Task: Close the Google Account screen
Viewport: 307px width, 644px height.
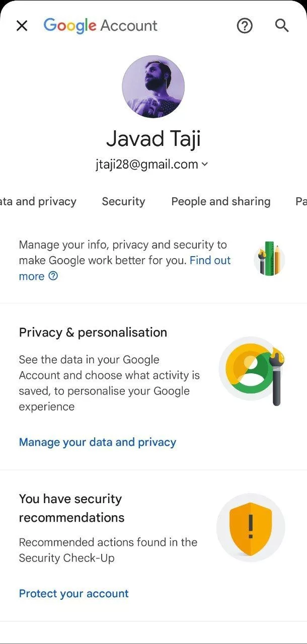Action: (x=22, y=26)
